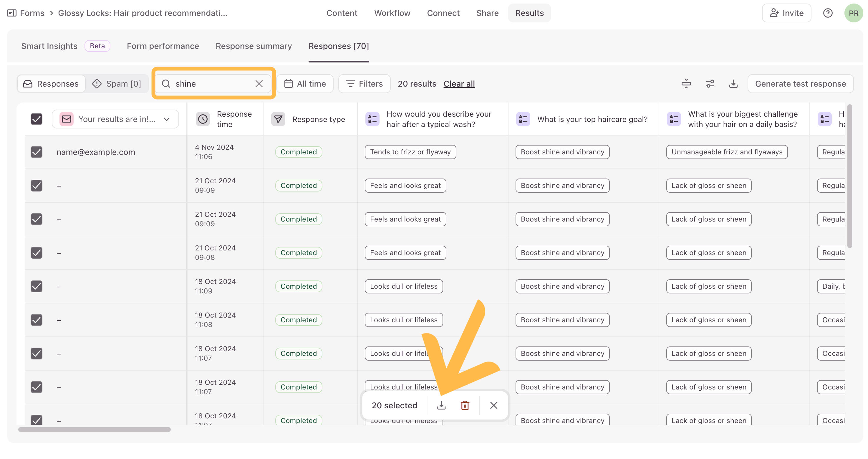Uncheck the 18 Oct 2024 11:08 row
Image resolution: width=868 pixels, height=459 pixels.
[37, 320]
